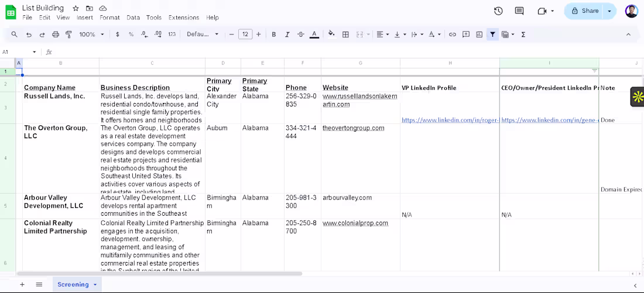Open version history clock icon
The height and width of the screenshot is (293, 644).
(x=498, y=11)
